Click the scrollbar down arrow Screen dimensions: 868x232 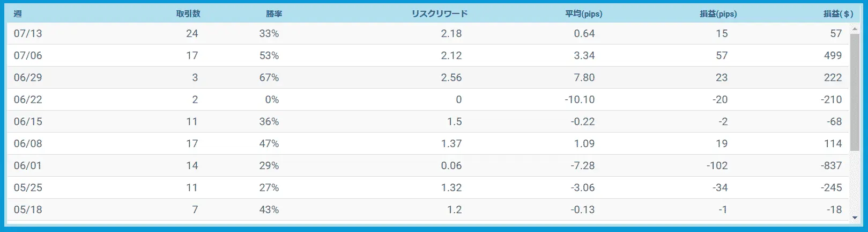pyautogui.click(x=855, y=218)
